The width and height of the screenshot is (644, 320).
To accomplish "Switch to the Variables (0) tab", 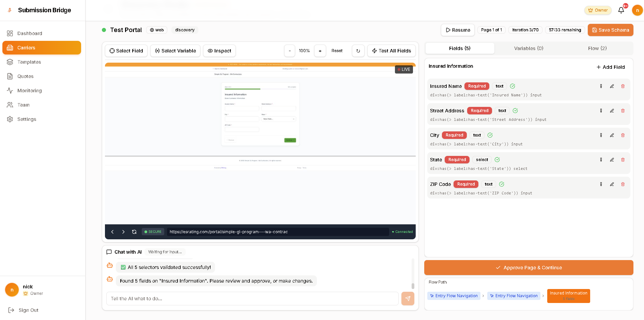I will pyautogui.click(x=528, y=48).
